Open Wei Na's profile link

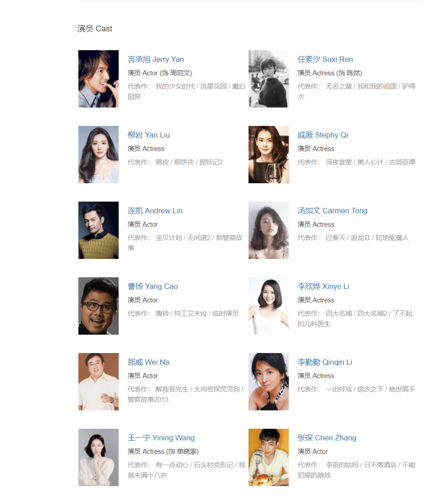coord(149,362)
